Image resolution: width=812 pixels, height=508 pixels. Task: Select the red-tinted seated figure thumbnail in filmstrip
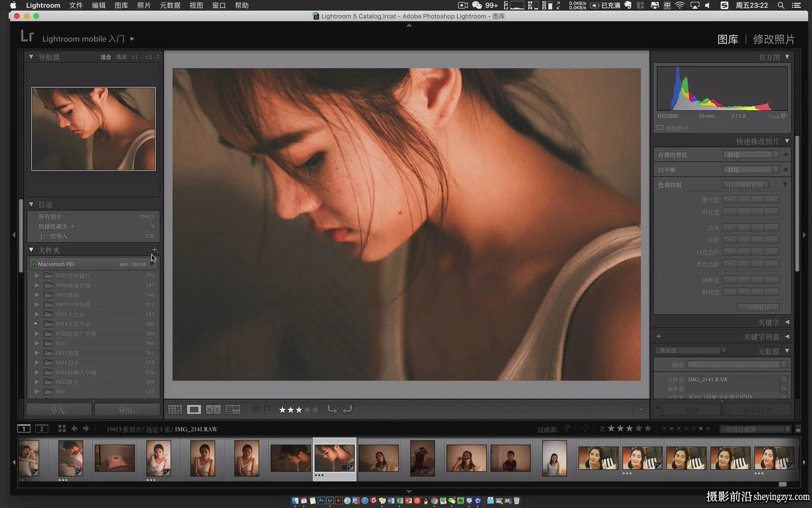[422, 458]
